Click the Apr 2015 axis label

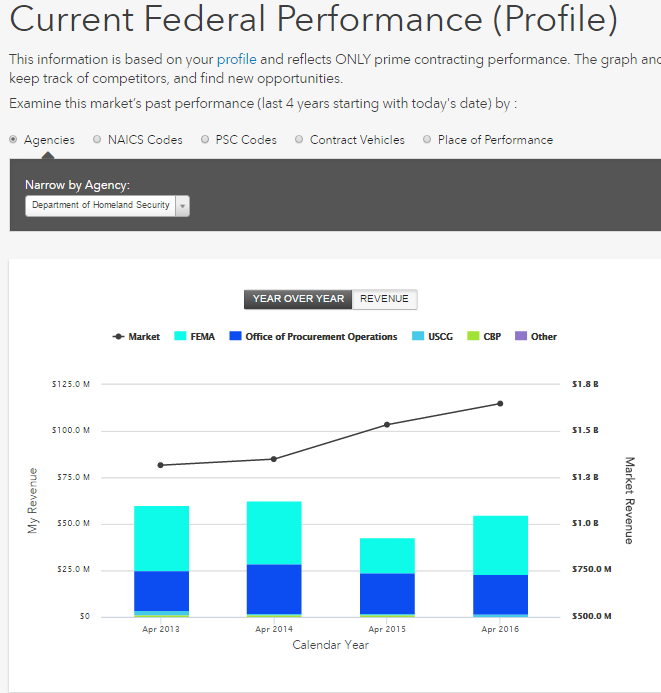(x=387, y=629)
